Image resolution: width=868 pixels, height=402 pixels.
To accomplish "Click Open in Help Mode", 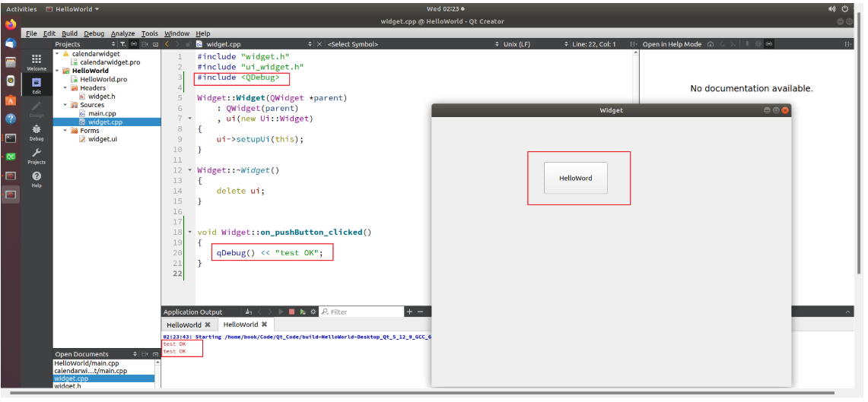I will point(672,44).
